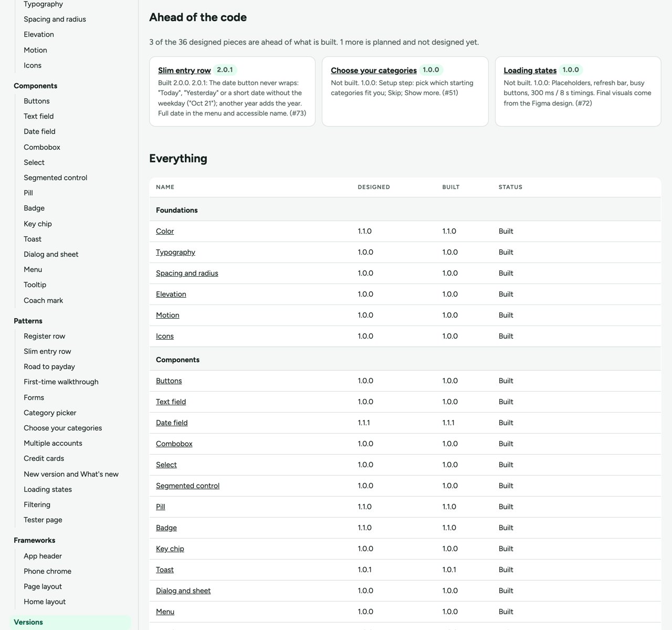Open the Combobox table link

pyautogui.click(x=174, y=444)
